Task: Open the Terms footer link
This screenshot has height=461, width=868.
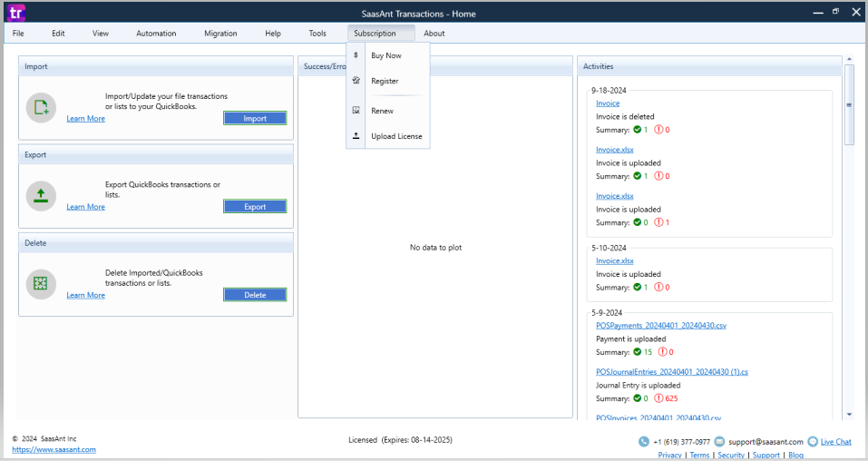Action: click(699, 455)
